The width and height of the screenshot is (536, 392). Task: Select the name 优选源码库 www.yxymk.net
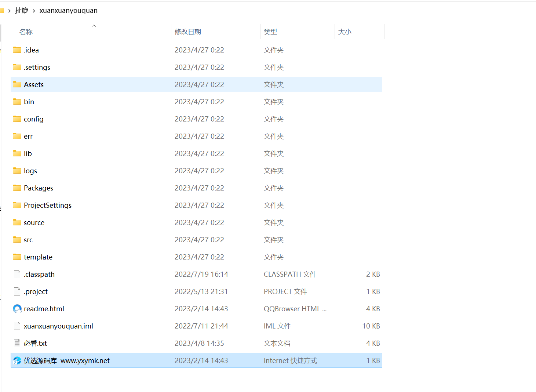(x=67, y=360)
